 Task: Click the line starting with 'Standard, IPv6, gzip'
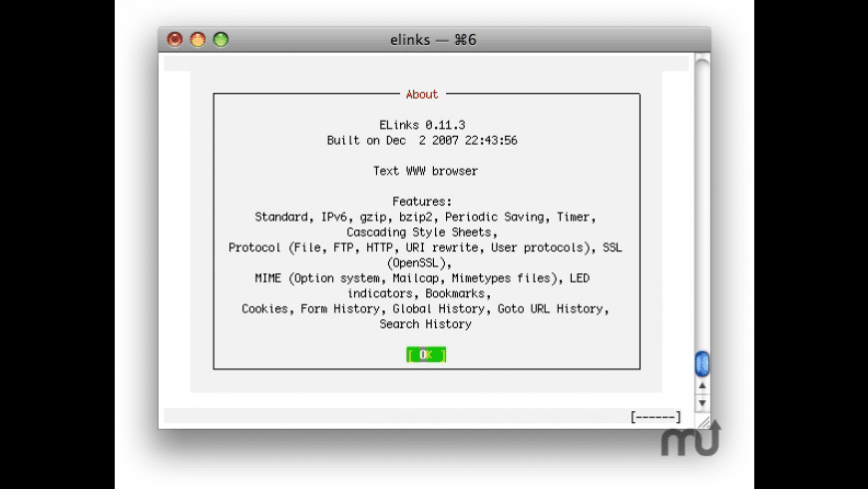point(425,218)
